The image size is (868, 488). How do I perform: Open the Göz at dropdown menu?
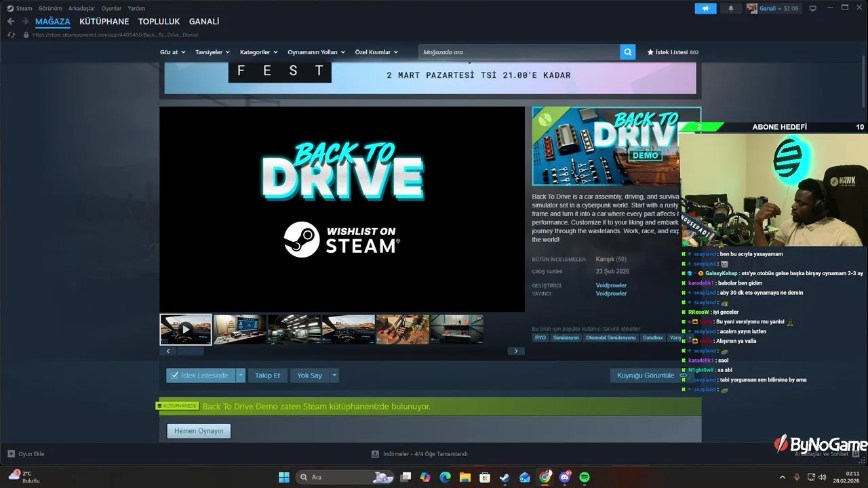(x=172, y=52)
